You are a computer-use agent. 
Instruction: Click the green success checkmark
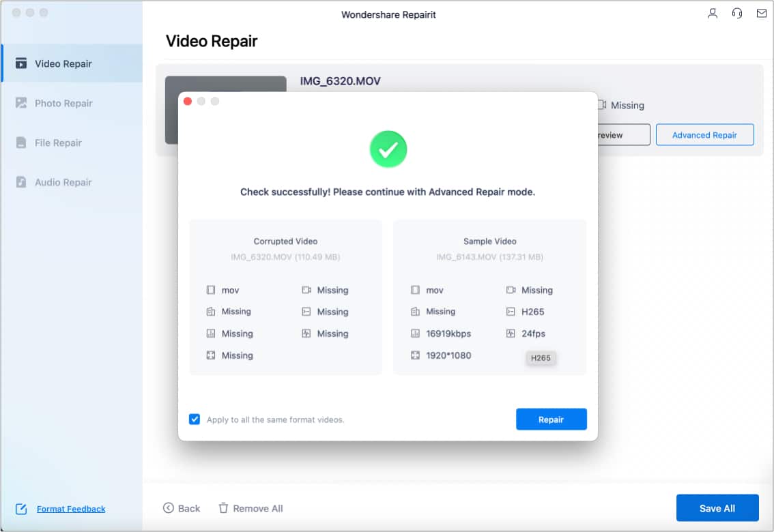(388, 149)
